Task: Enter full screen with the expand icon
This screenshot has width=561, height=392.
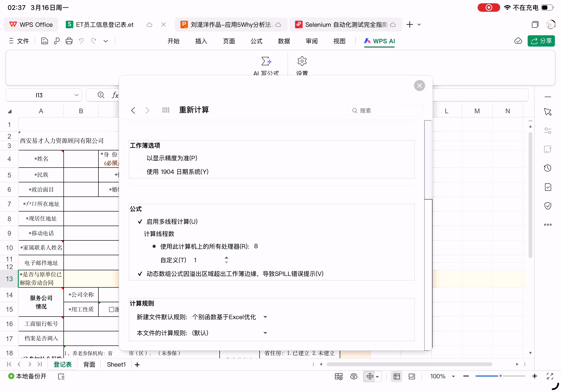Action: tap(550, 376)
